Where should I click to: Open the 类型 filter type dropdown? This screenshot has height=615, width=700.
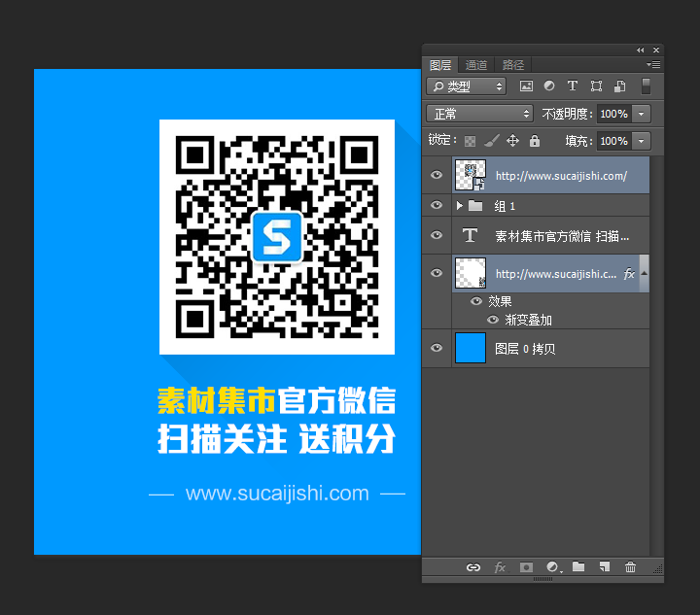466,86
